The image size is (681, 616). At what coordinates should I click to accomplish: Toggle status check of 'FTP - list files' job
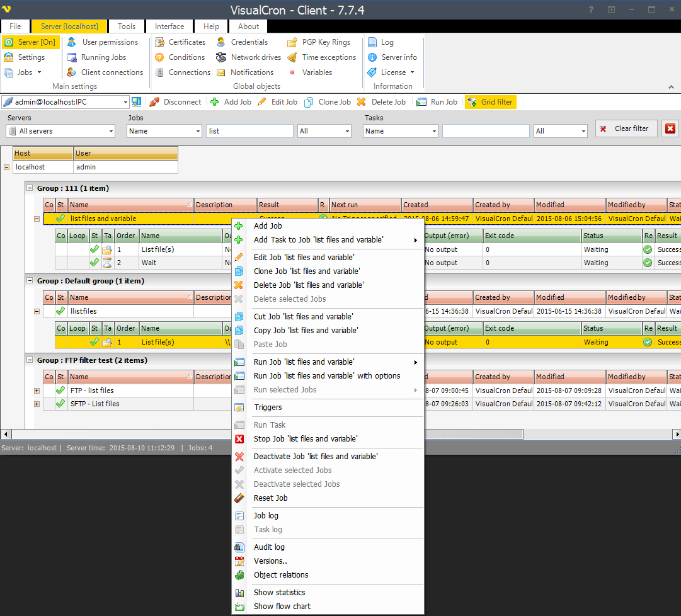(x=61, y=391)
